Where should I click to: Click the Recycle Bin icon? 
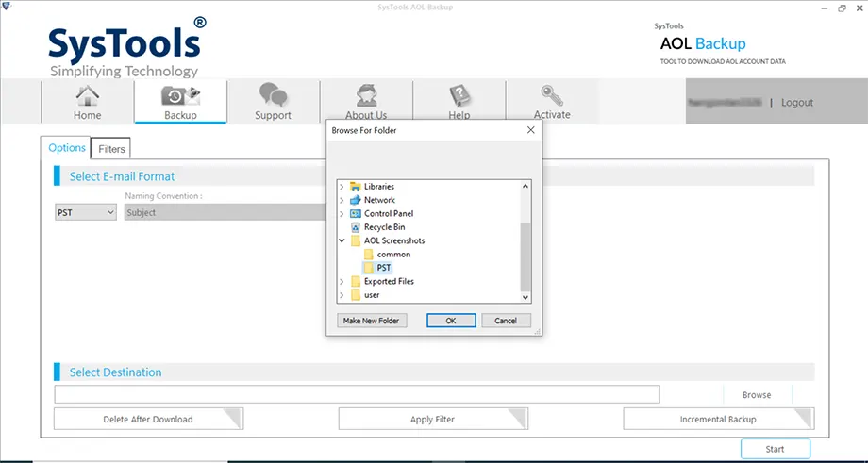pos(356,227)
